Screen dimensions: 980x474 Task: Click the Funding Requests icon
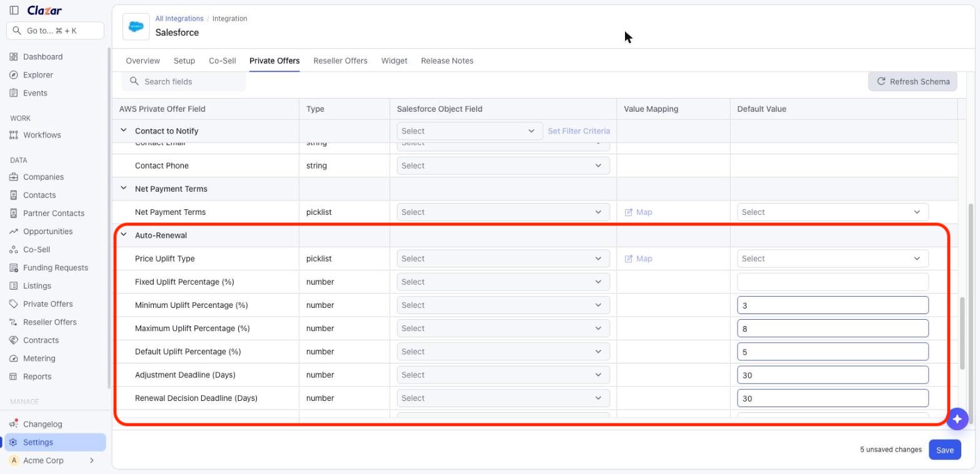pyautogui.click(x=14, y=267)
